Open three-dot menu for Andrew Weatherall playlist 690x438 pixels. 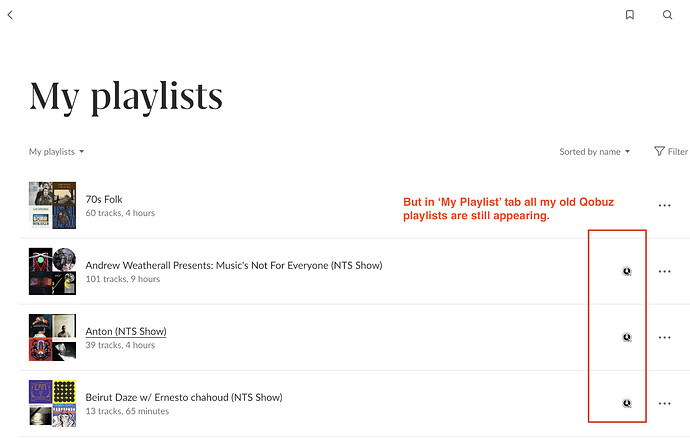point(664,271)
